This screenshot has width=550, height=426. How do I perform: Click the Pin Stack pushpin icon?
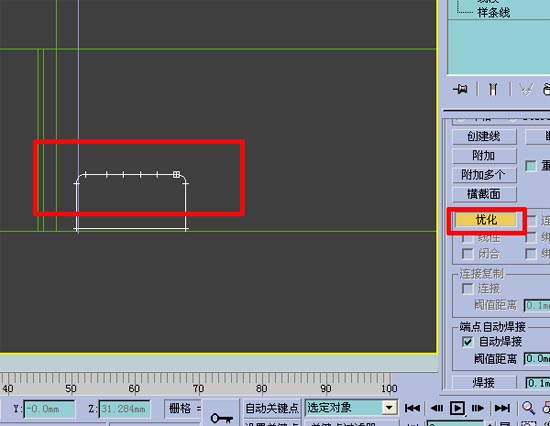(460, 89)
